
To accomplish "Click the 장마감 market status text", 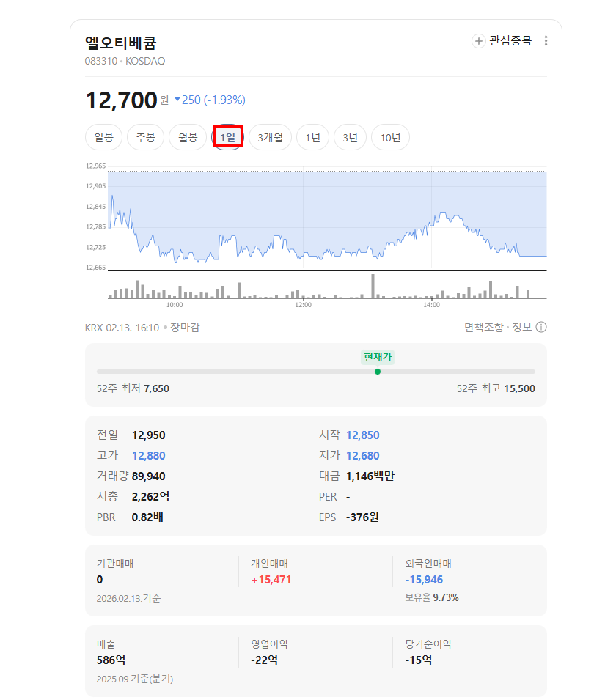I will [x=184, y=327].
